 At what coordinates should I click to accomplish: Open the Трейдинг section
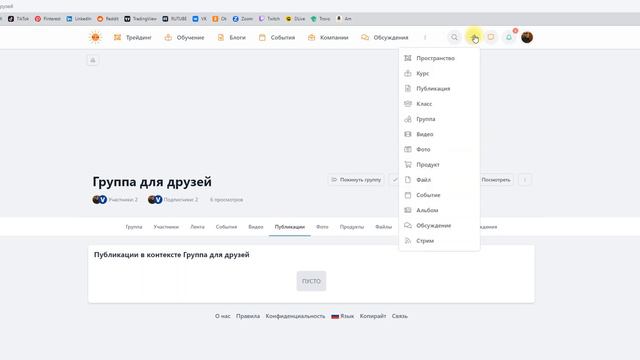[133, 38]
